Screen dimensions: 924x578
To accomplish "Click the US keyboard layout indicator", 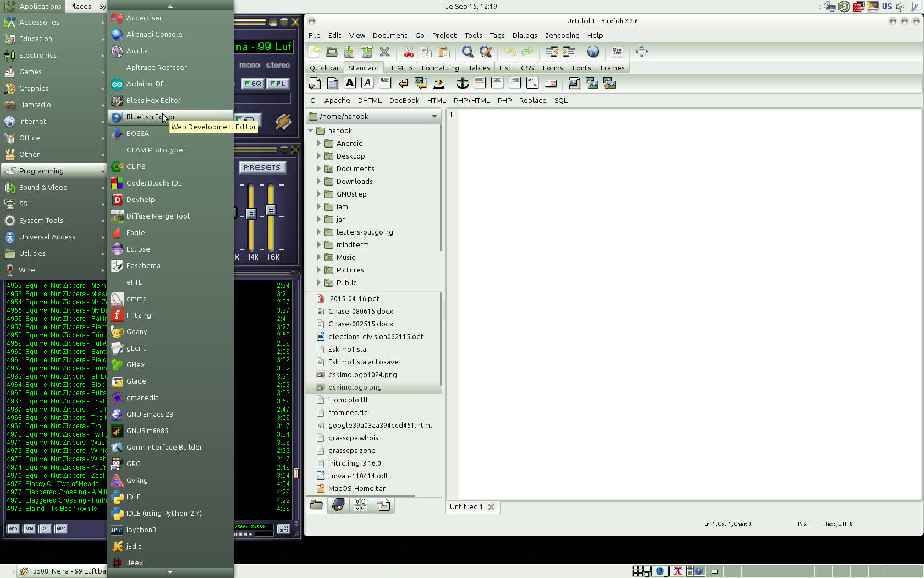I will [x=887, y=7].
